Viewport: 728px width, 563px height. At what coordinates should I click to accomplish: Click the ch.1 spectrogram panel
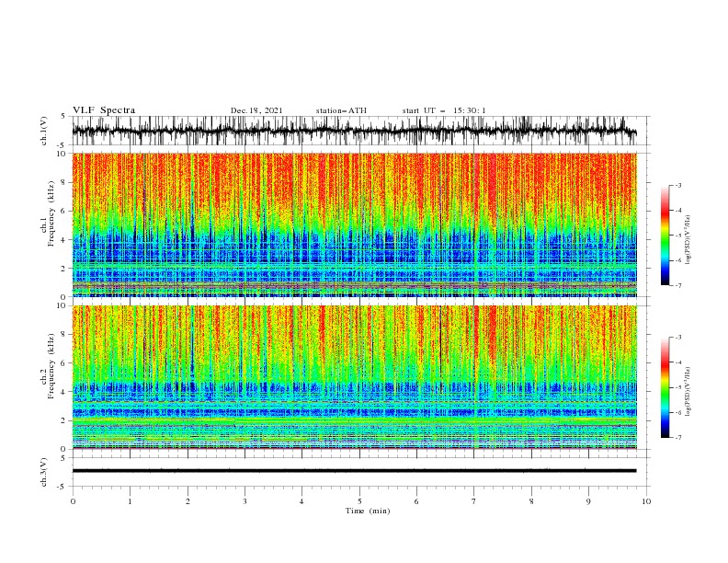354,224
